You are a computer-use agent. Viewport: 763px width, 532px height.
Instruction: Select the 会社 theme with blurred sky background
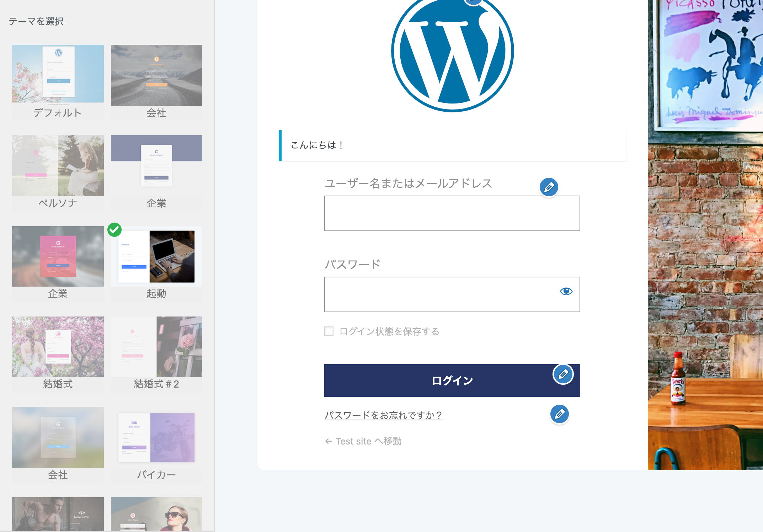(58, 437)
